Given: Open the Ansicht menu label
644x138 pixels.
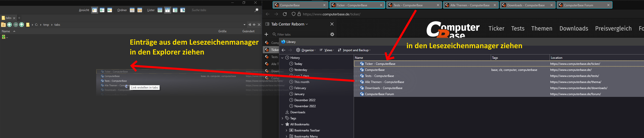Looking at the screenshot, I should [84, 10].
